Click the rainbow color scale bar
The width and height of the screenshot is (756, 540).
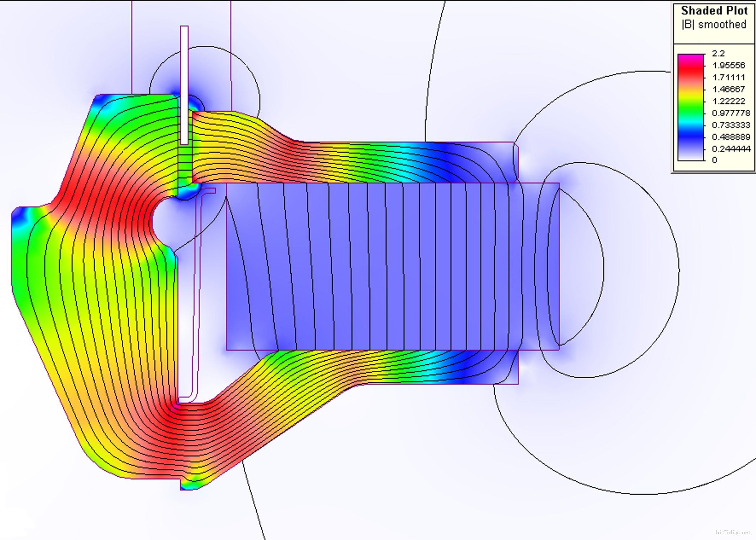pos(690,107)
